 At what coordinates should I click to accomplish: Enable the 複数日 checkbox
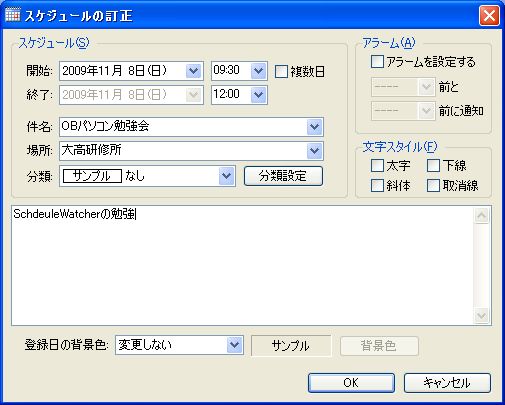(281, 71)
